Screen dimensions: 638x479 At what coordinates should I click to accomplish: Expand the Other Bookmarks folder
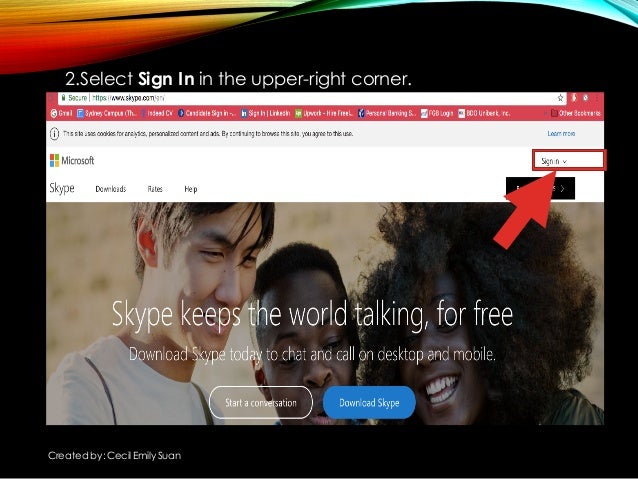[575, 113]
